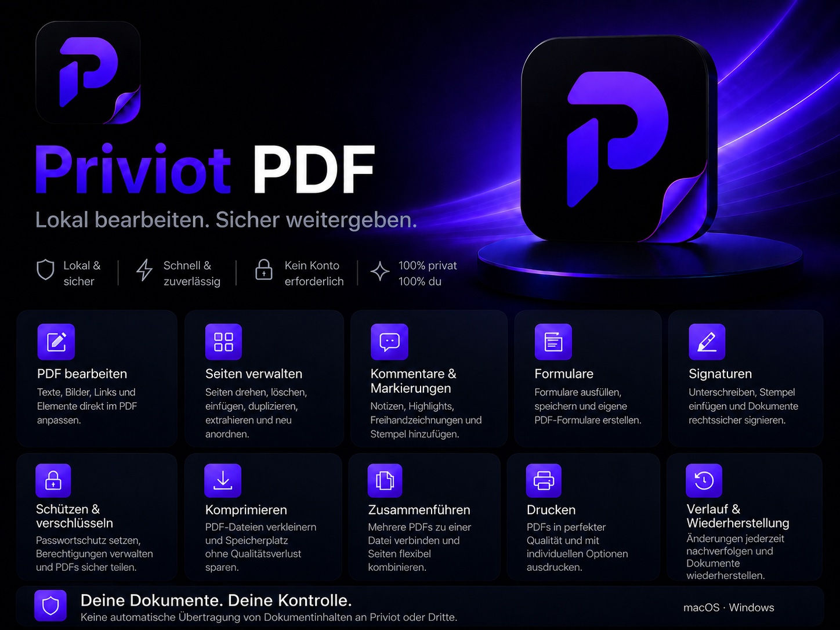Click the small Priviot app logo

[88, 73]
